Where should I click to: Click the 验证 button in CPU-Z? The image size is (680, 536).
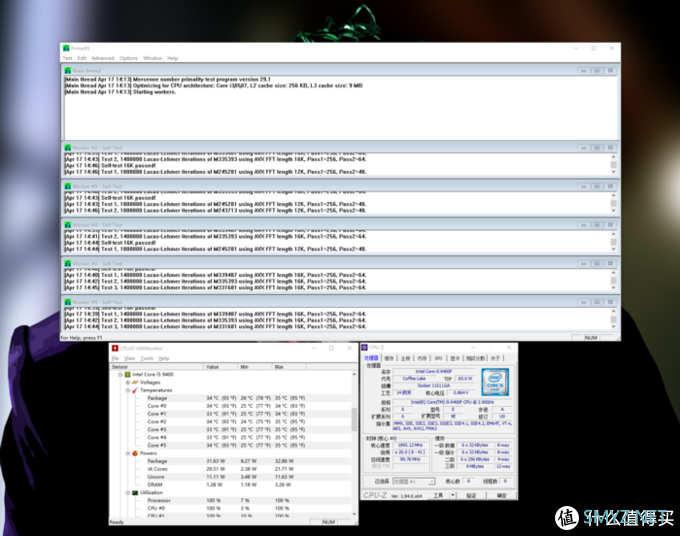471,495
